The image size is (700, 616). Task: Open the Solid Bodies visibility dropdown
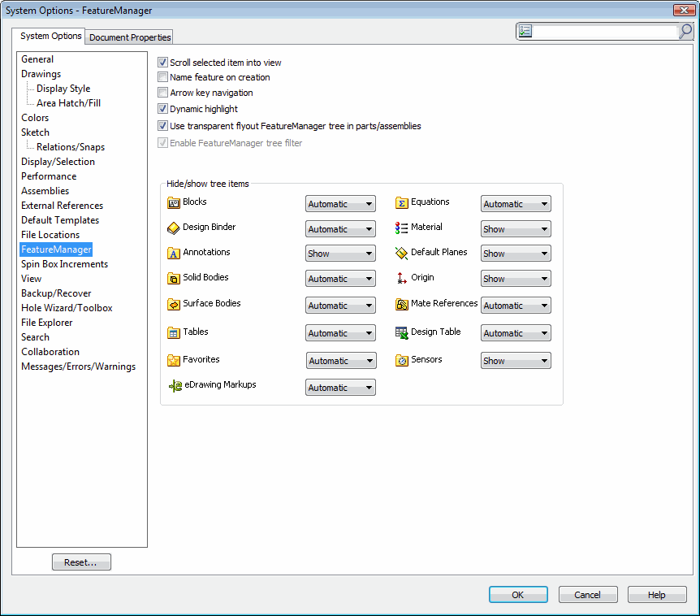click(340, 278)
